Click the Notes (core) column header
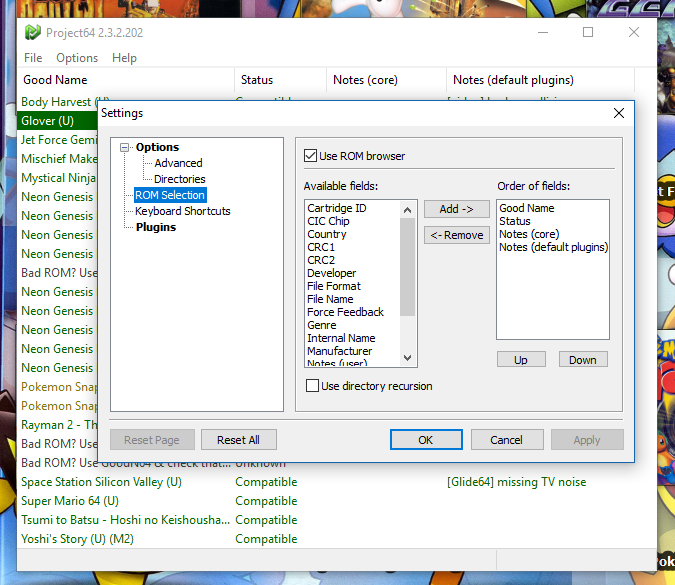Viewport: 675px width, 585px height. (387, 80)
